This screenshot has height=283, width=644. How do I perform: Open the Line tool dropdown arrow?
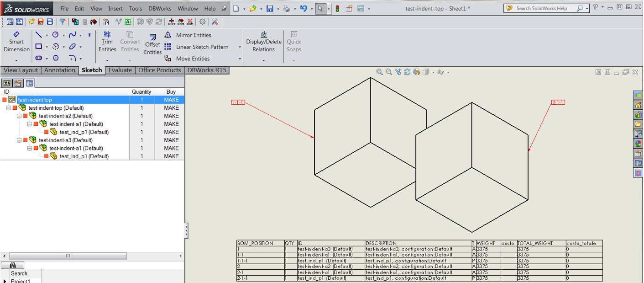47,35
